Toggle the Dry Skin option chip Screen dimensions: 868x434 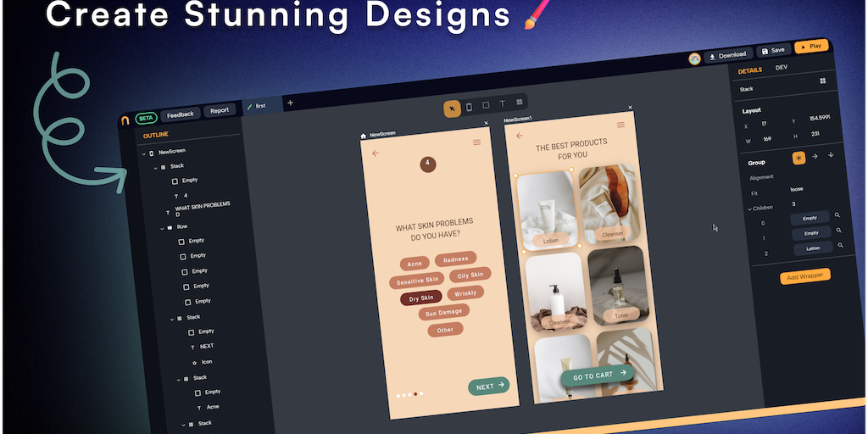pos(421,298)
